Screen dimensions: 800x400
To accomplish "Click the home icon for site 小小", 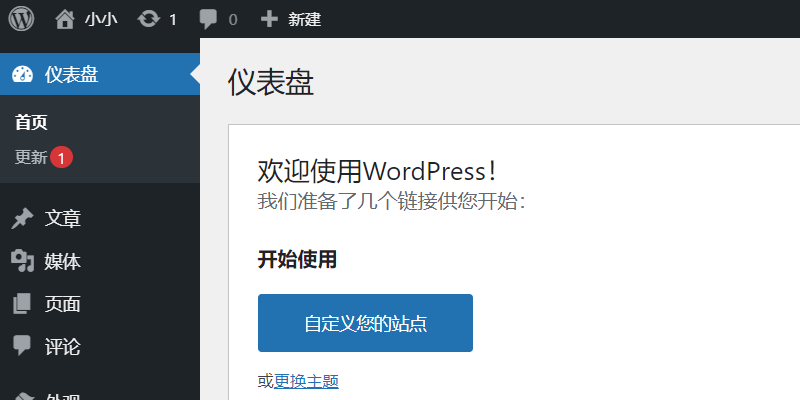I will 65,19.
